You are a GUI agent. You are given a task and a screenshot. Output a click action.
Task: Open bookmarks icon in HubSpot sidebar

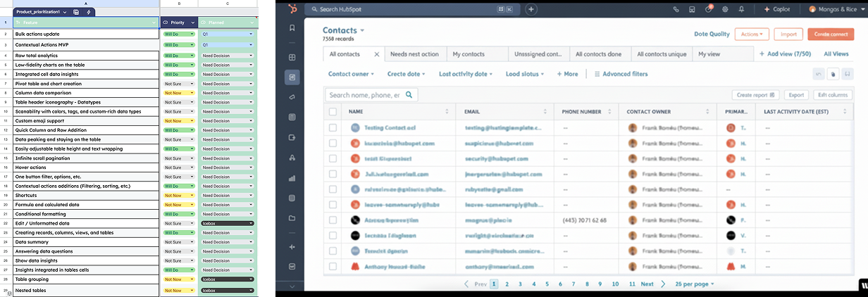[x=292, y=27]
